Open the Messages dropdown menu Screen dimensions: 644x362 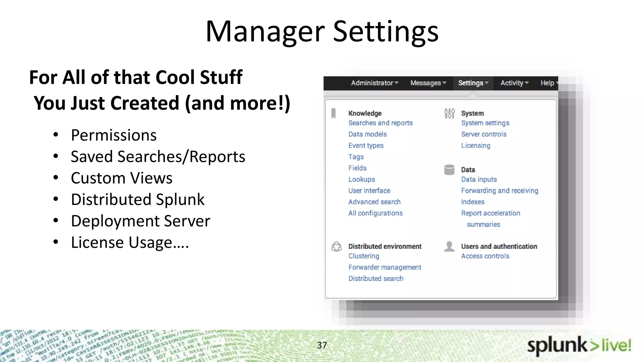tap(428, 83)
